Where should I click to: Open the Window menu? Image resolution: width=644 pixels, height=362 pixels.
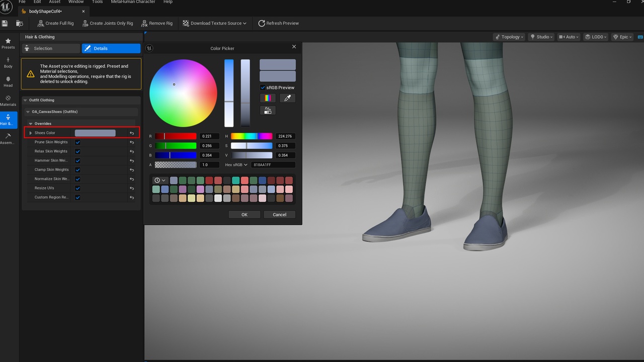(76, 2)
